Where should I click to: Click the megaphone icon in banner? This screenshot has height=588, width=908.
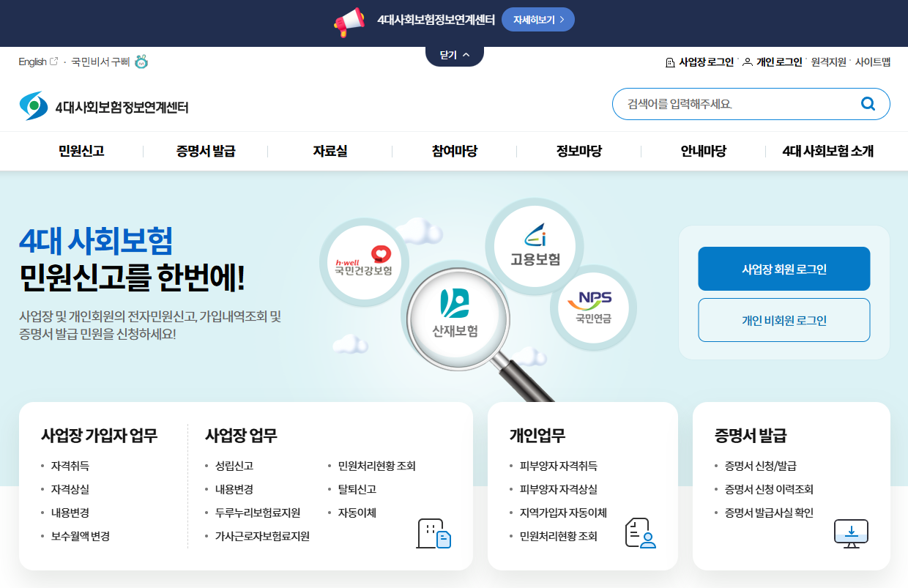[349, 22]
